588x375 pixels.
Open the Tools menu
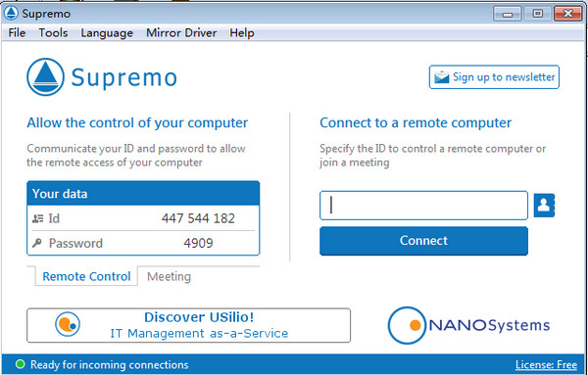coord(53,33)
